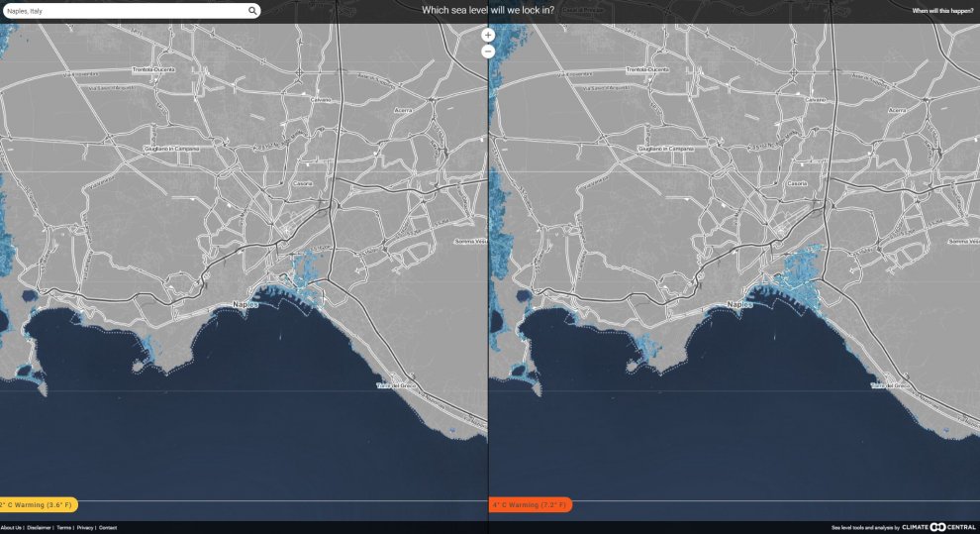Zoom in with the plus button
980x534 pixels.
tap(488, 35)
